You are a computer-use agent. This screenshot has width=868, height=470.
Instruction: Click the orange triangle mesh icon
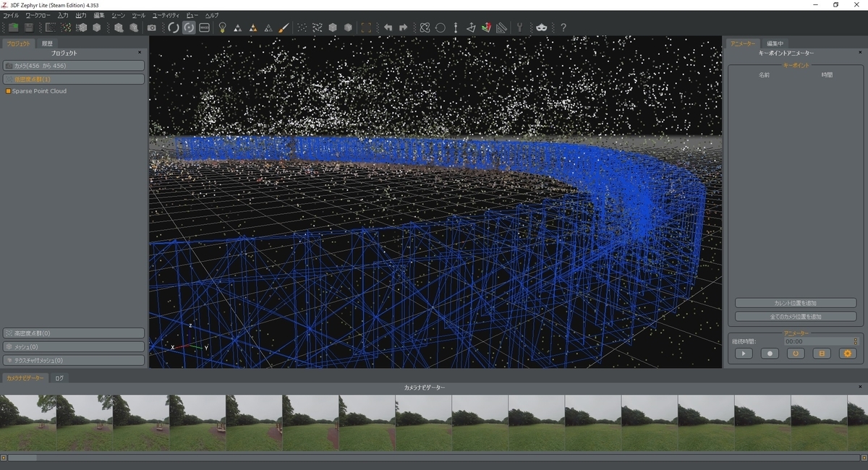click(x=252, y=27)
